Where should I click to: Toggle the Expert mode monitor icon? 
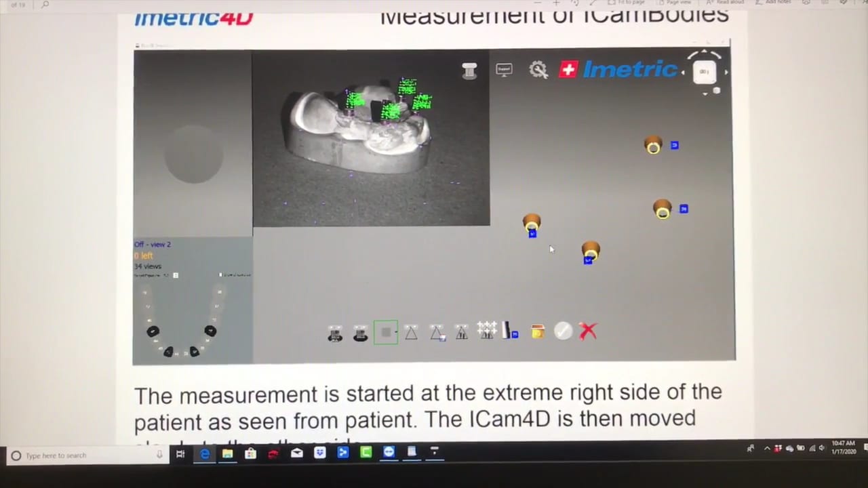(x=504, y=70)
